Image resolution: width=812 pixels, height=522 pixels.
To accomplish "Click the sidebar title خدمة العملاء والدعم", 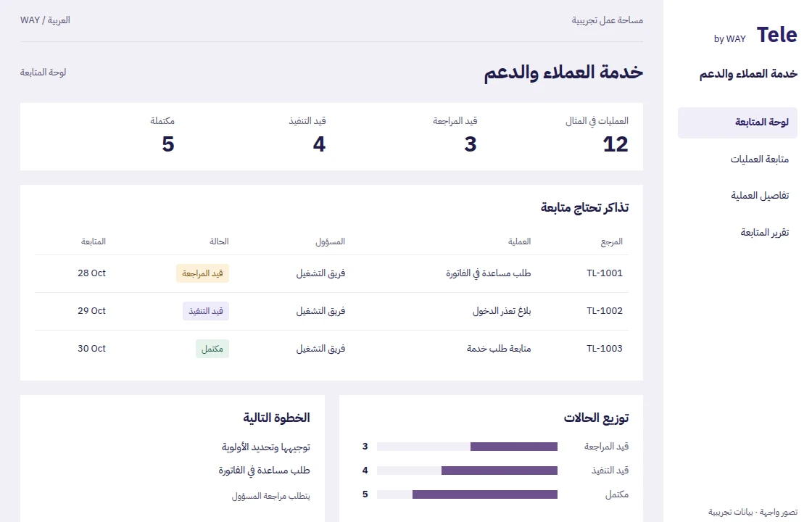I will pos(748,74).
